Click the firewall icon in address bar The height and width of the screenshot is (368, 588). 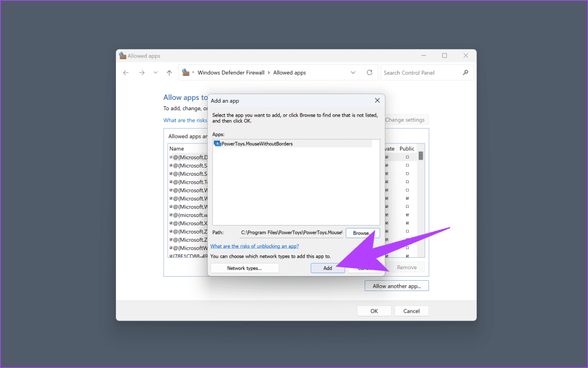(185, 72)
